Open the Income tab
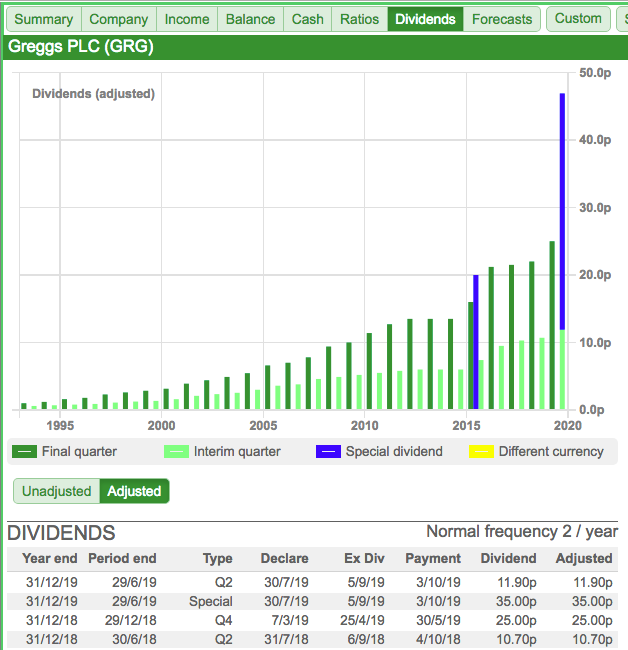Viewport: 628px width, 650px height. [x=187, y=19]
